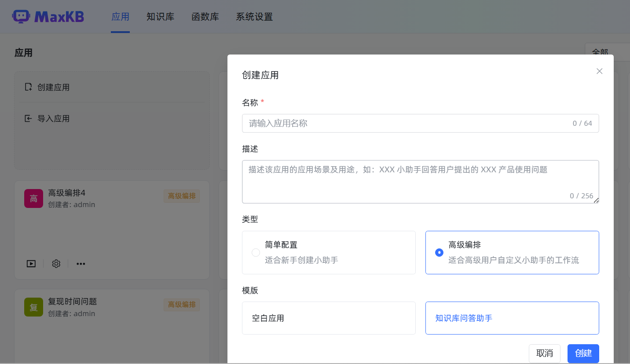Viewport: 630px width, 364px height.
Task: Switch to the 函数库 tab
Action: (205, 16)
